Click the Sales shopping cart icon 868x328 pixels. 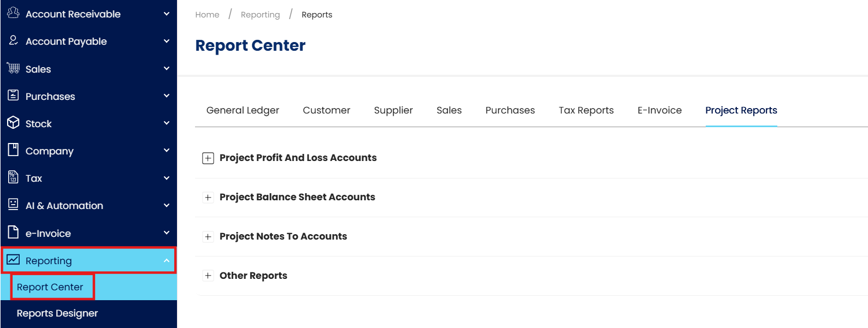point(13,68)
